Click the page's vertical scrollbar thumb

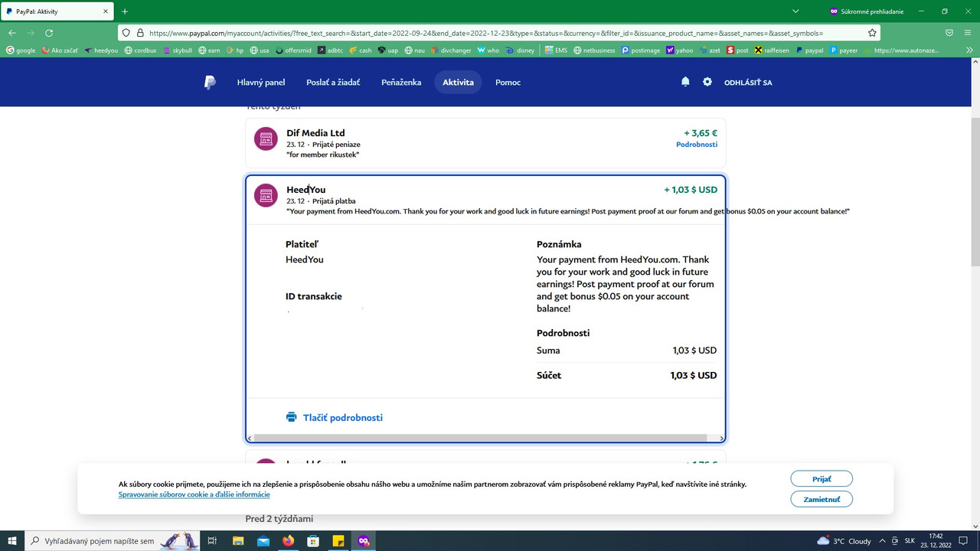coord(975,192)
